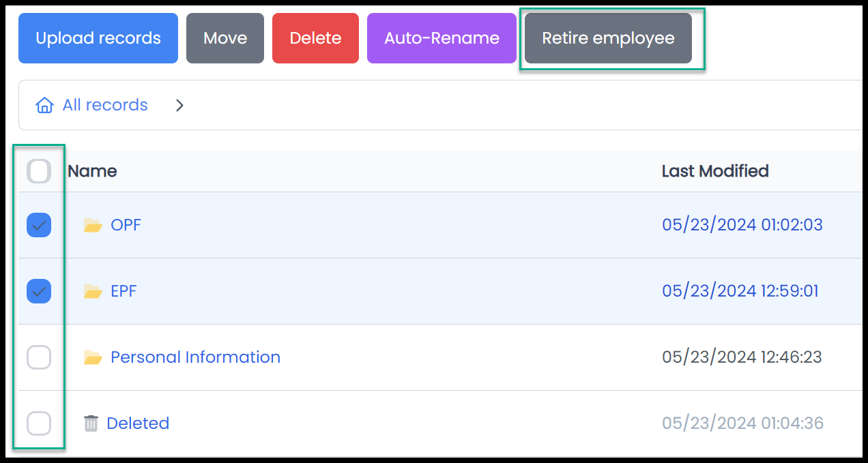Click the Move button
Screen dimensions: 868x463
pos(225,38)
